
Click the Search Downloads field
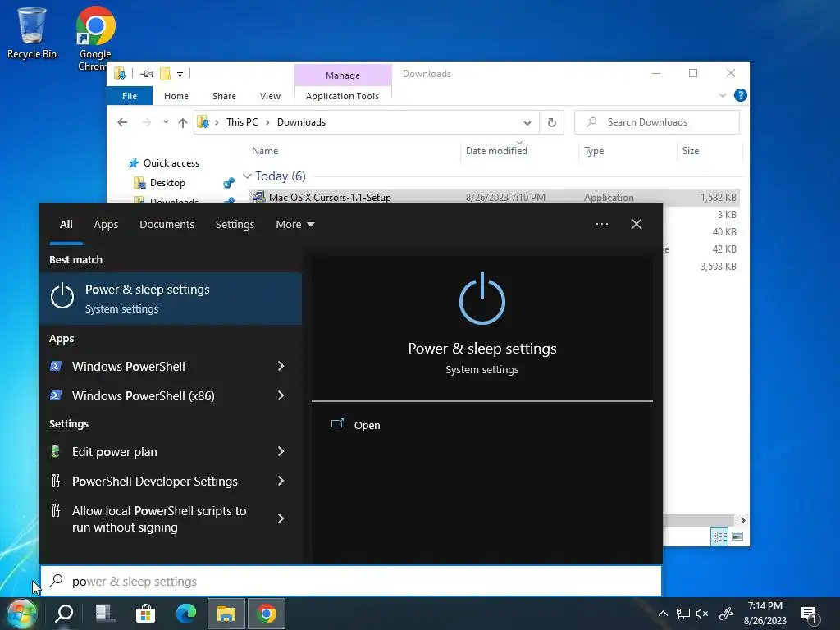(x=657, y=122)
